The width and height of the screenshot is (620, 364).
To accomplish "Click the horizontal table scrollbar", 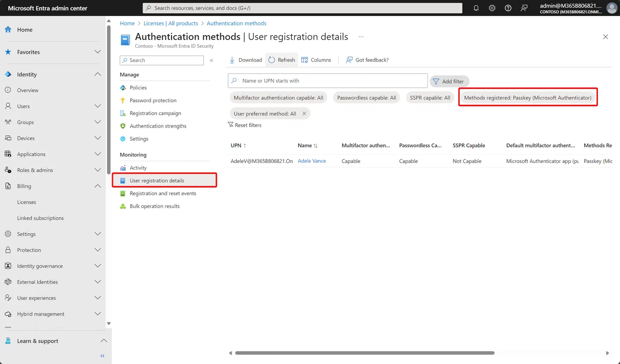I will pyautogui.click(x=364, y=353).
